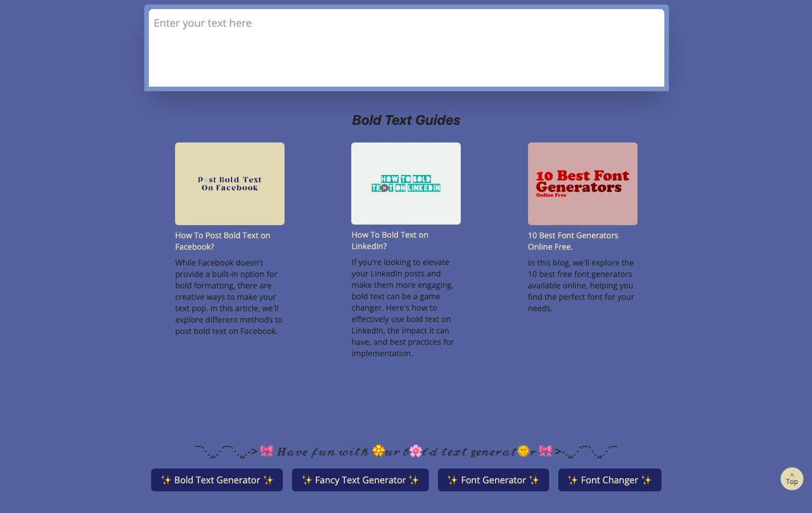812x513 pixels.
Task: Open "How To Post Bold Text on Facebook?" link
Action: click(x=222, y=241)
